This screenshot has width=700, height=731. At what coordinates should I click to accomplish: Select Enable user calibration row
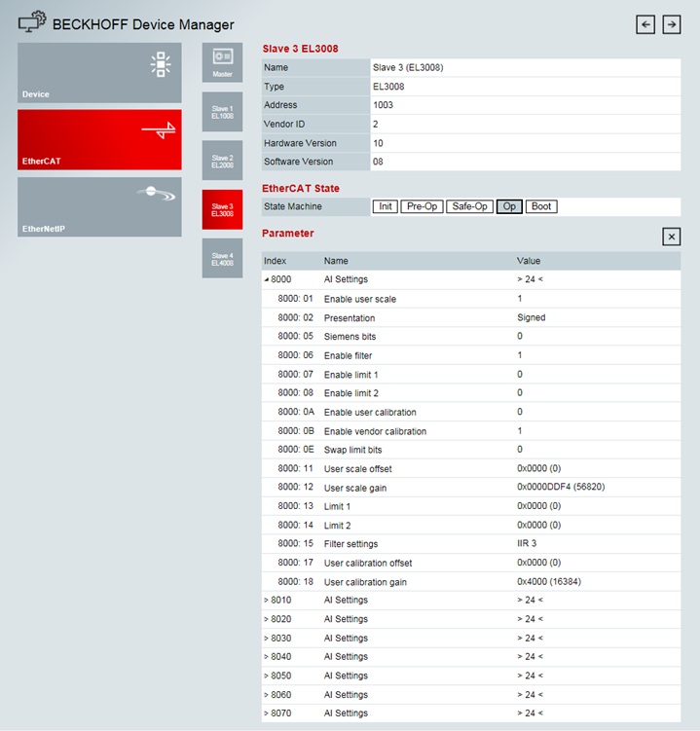point(471,412)
